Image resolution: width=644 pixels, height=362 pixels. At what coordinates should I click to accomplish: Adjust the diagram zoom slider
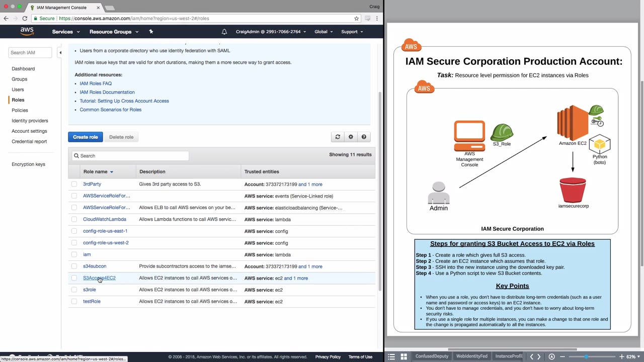point(586,356)
